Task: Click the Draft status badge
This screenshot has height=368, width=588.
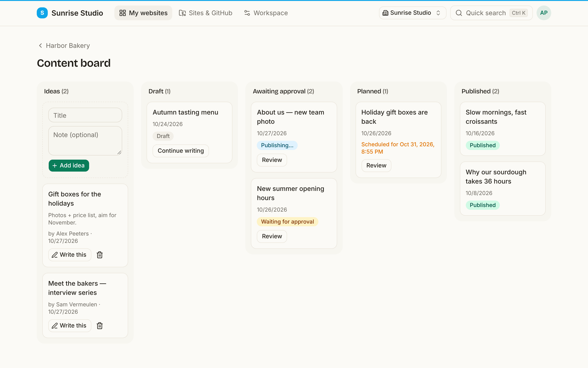Action: [163, 136]
